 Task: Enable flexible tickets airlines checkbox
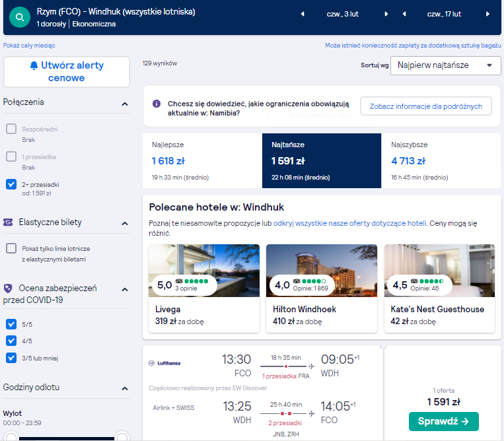(11, 248)
